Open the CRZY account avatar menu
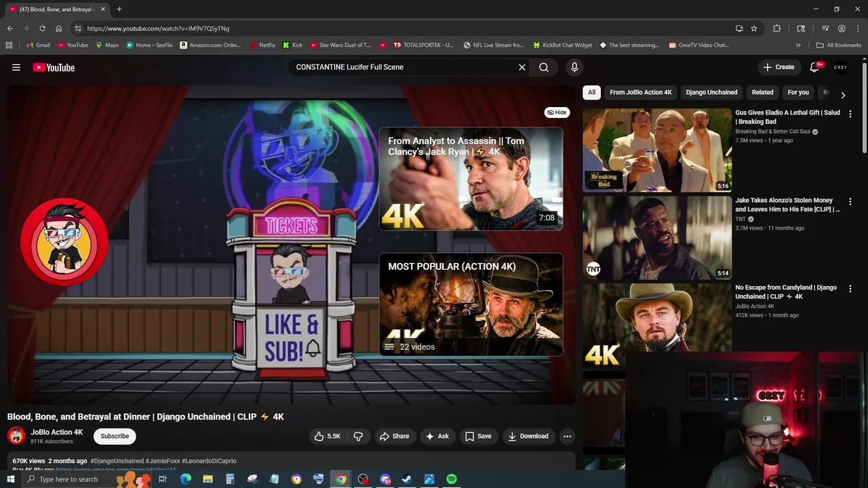Viewport: 868px width, 488px height. click(841, 67)
